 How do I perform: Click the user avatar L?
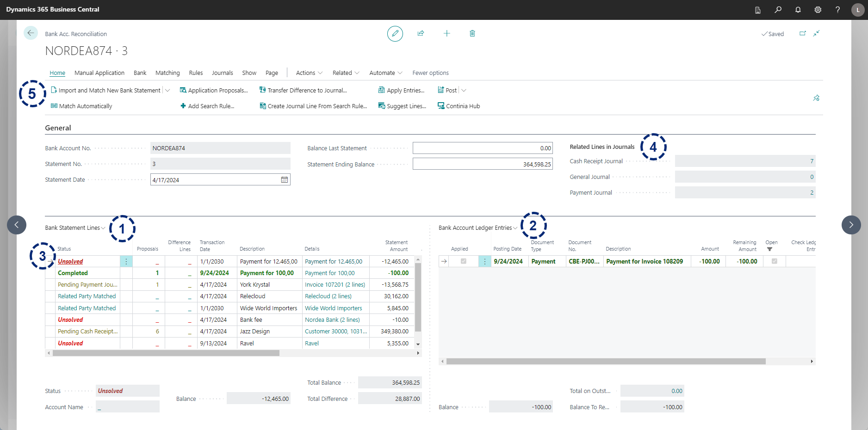[858, 10]
